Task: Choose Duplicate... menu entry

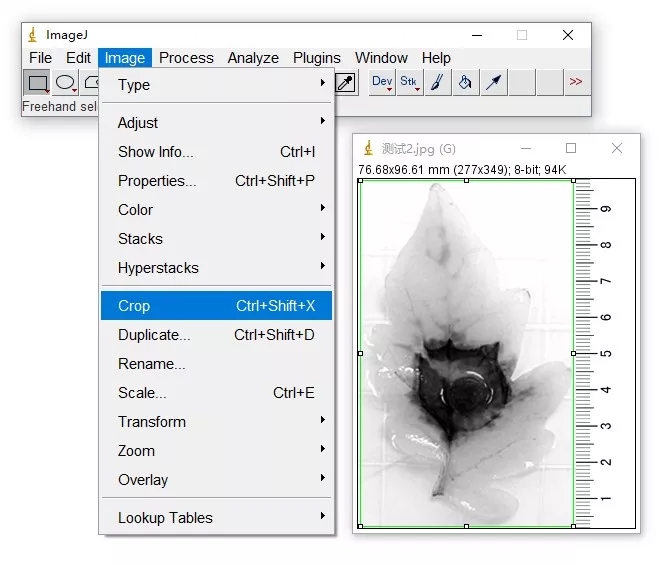Action: (x=216, y=335)
